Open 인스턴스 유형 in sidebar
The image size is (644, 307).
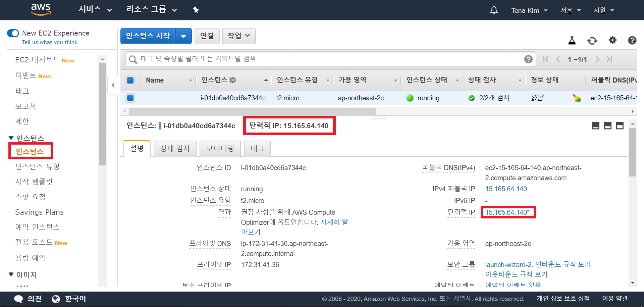38,166
